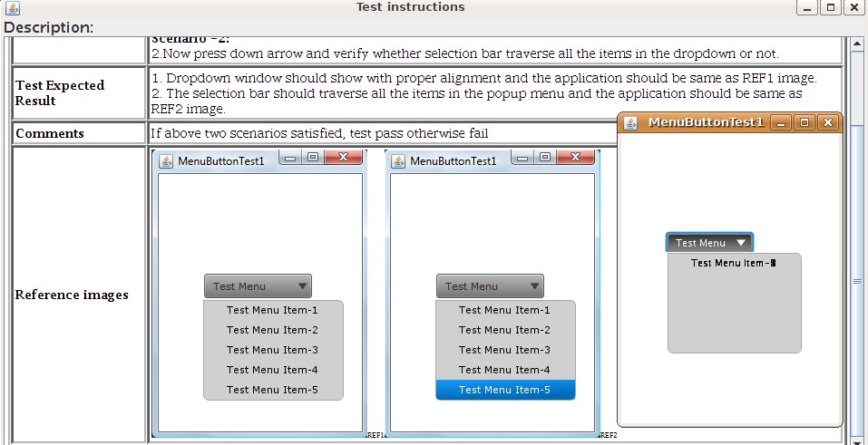
Task: Close the Test instructions window
Action: (854, 8)
